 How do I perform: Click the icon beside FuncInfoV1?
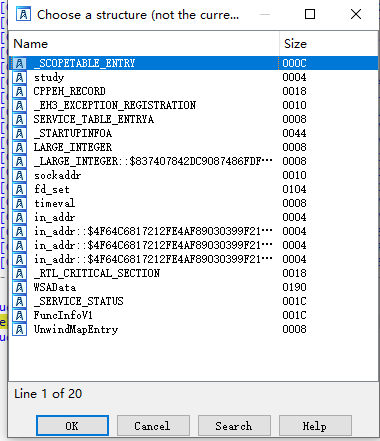(19, 315)
